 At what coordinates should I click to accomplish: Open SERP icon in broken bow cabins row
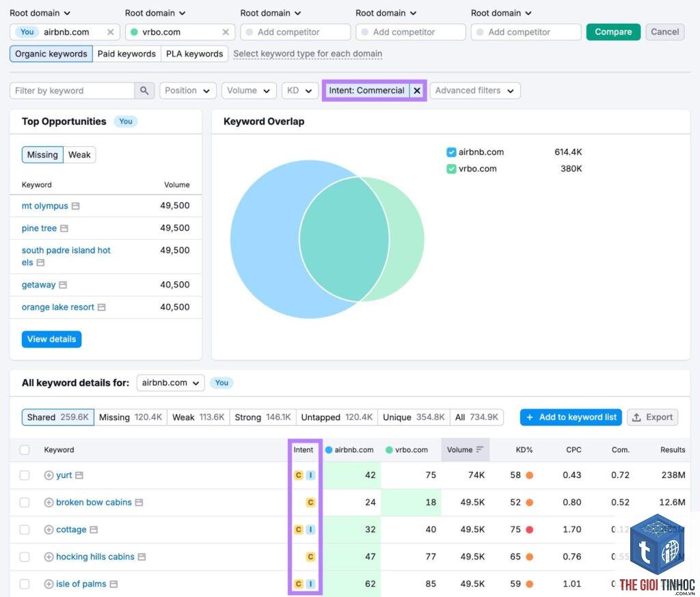139,503
